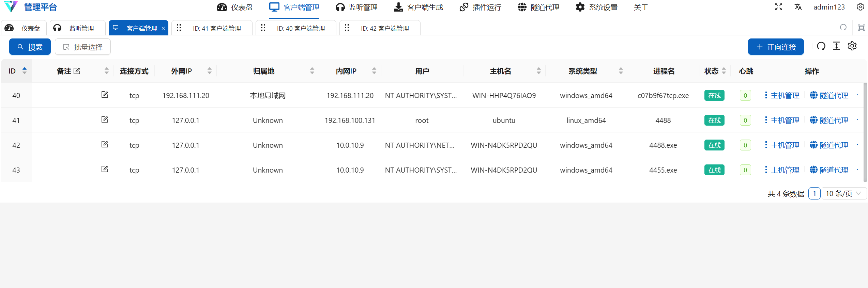868x288 pixels.
Task: Click the platform logo icon
Action: 11,6
